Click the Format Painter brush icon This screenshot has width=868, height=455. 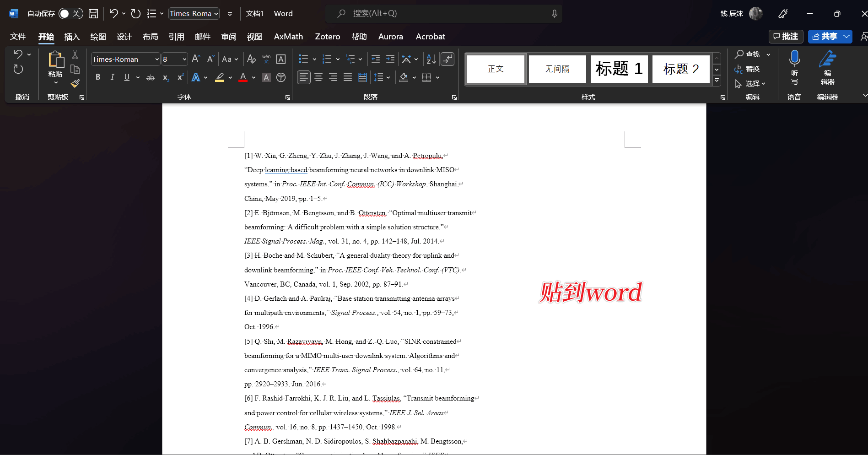click(x=75, y=83)
